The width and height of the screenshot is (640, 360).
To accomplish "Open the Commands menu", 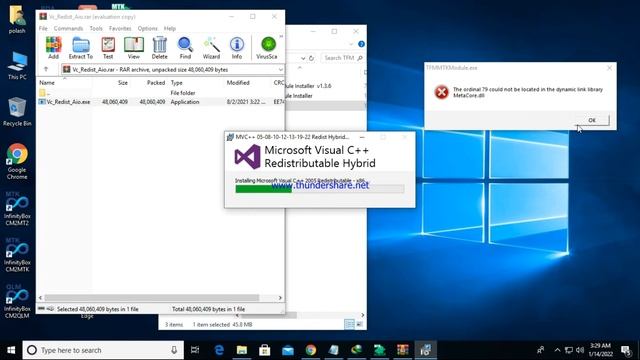I will [68, 28].
